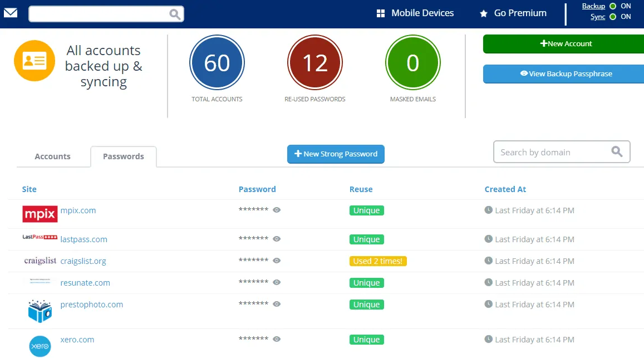
Task: Click the 12 Re-used Passwords circle
Action: click(315, 62)
